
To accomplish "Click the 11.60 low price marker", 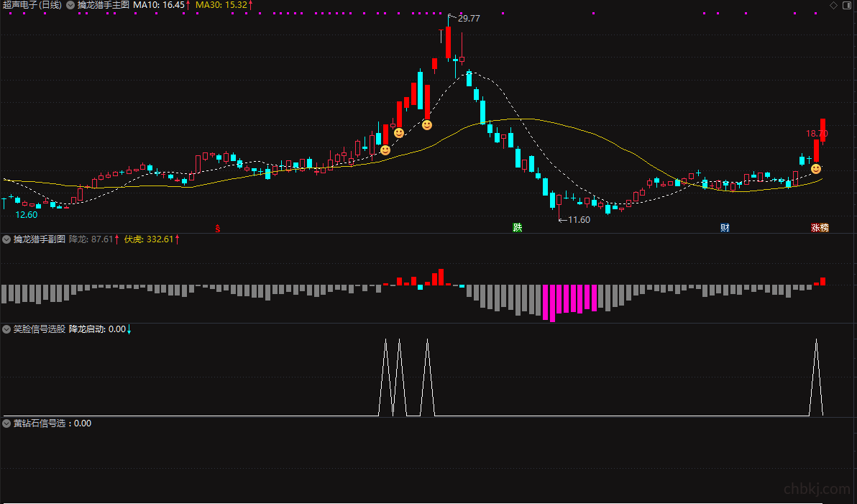I will pyautogui.click(x=579, y=220).
